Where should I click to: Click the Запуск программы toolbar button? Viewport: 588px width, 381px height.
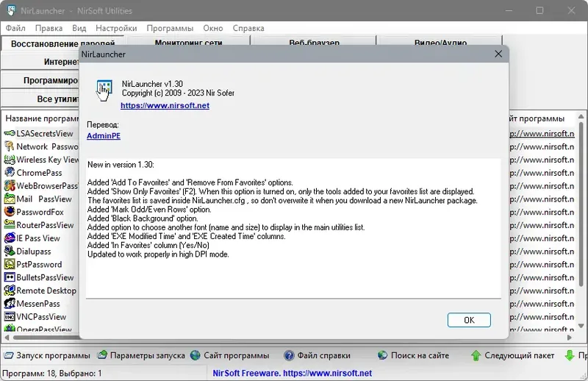coord(47,355)
